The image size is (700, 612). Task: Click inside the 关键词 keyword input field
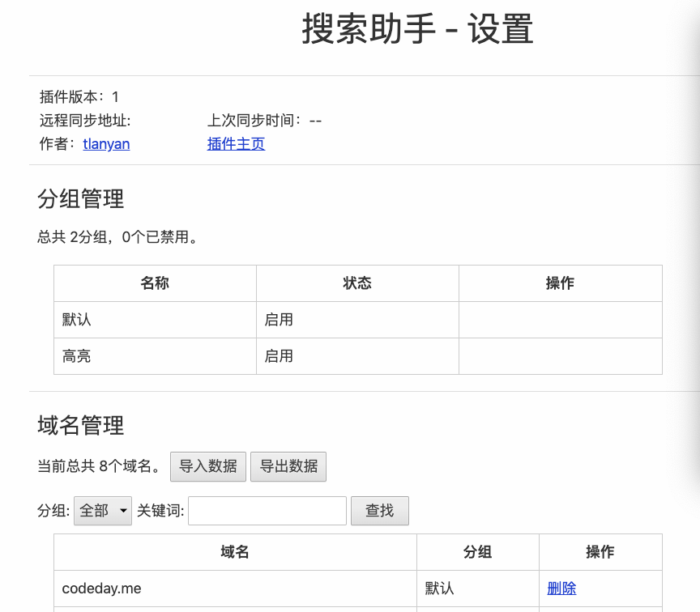tap(267, 511)
